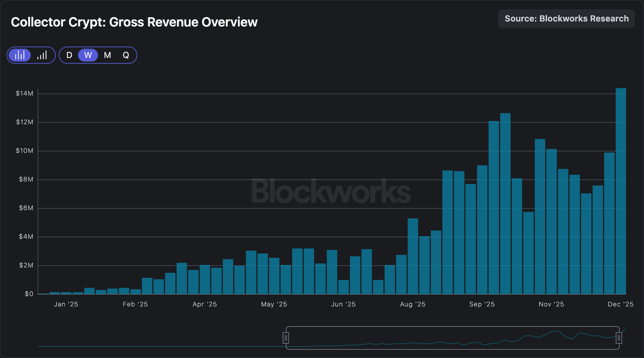Select the bar chart view icon
Screen dimensions: 644x358
20,55
